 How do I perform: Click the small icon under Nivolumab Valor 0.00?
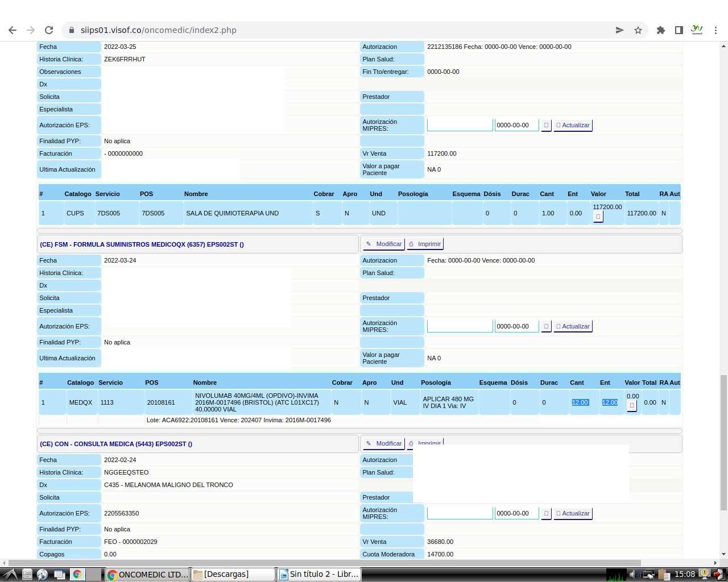pos(632,405)
